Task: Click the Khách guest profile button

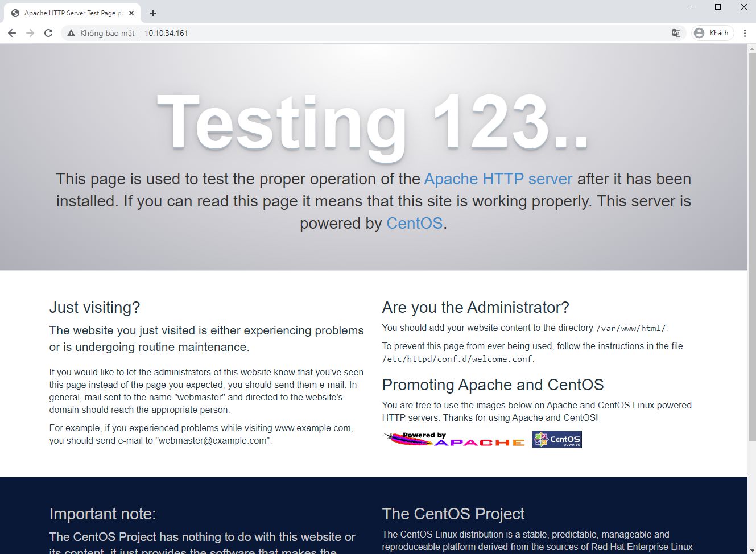Action: coord(712,33)
